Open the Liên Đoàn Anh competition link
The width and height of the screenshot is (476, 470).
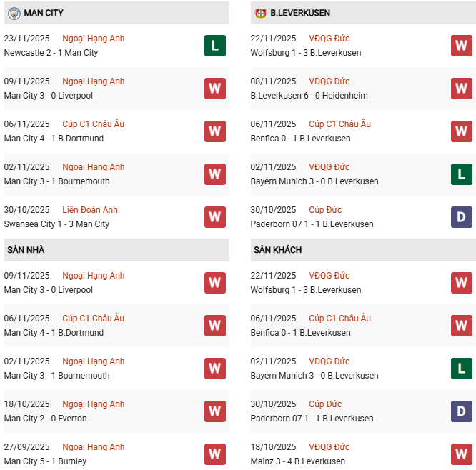[90, 210]
